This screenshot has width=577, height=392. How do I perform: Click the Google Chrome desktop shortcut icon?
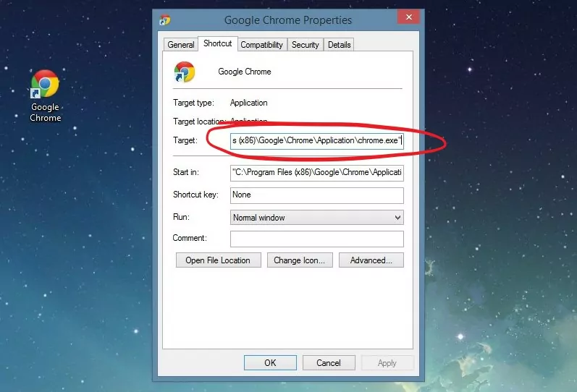point(45,84)
